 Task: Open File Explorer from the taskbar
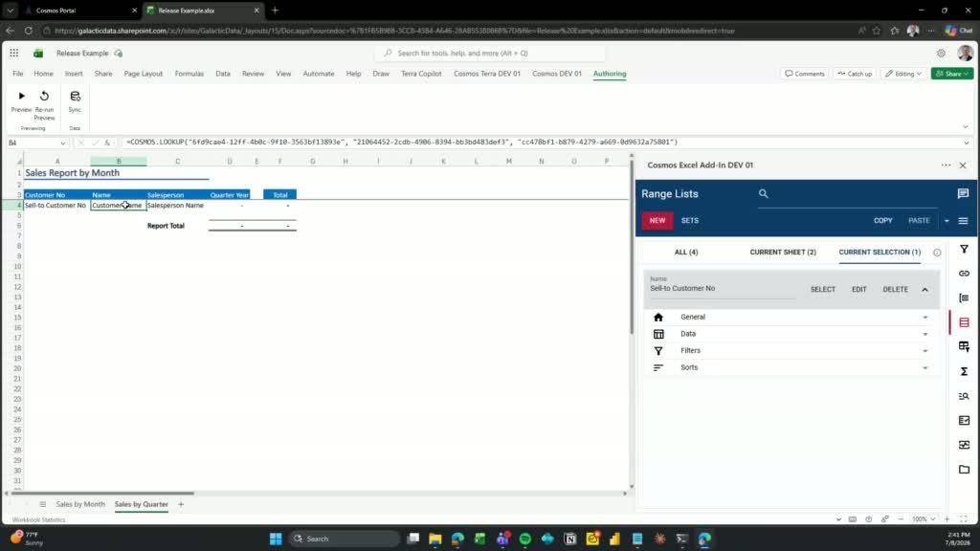[435, 539]
